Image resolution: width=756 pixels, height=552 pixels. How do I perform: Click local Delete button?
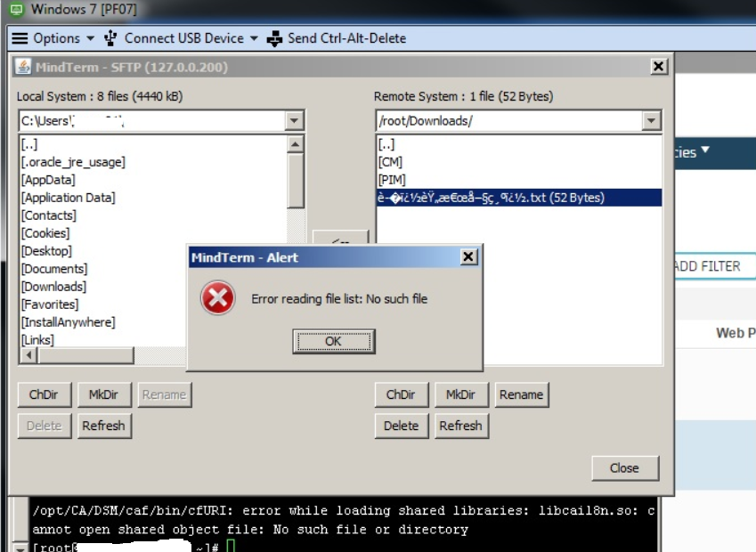point(44,426)
